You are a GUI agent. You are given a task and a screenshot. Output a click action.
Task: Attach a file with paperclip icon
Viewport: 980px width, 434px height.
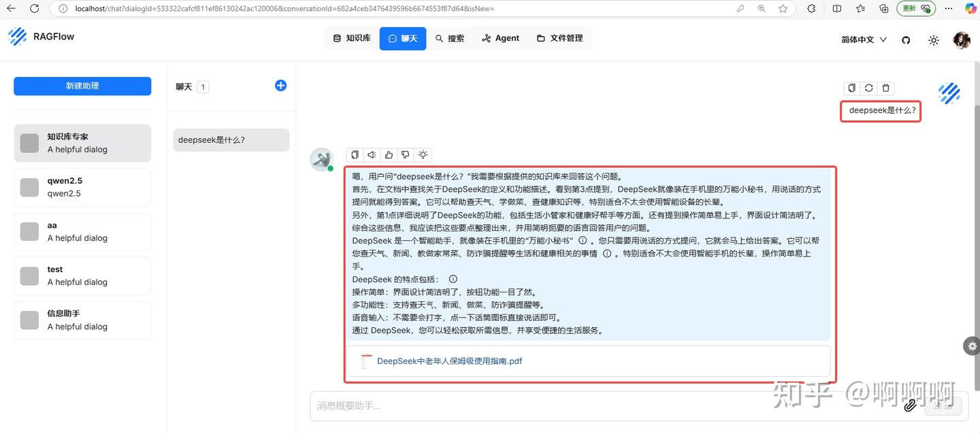911,405
